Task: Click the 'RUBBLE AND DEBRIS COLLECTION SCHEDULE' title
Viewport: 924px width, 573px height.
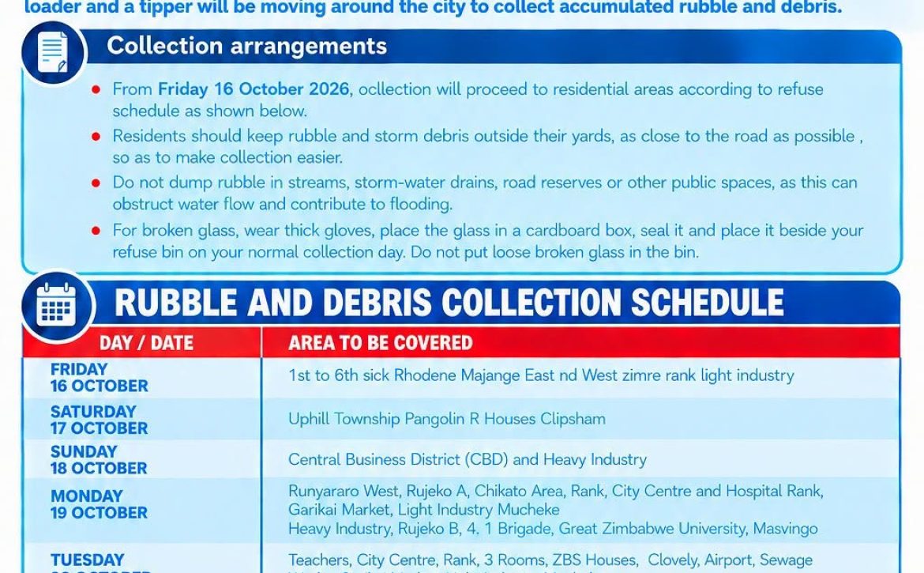Action: click(449, 303)
